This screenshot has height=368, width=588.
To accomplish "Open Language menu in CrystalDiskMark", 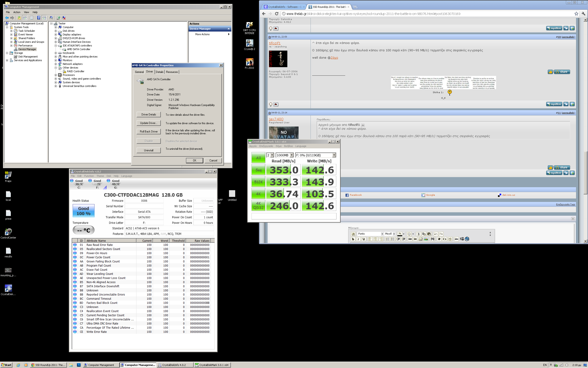I will [x=301, y=146].
